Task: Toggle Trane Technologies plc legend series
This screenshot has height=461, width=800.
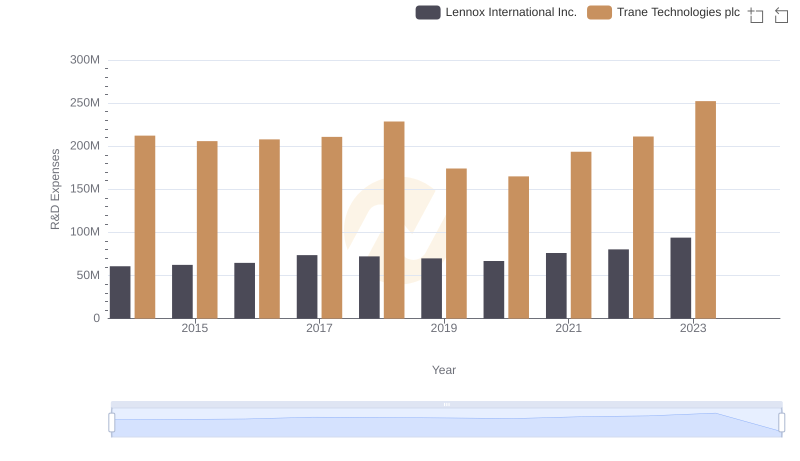Action: (663, 12)
